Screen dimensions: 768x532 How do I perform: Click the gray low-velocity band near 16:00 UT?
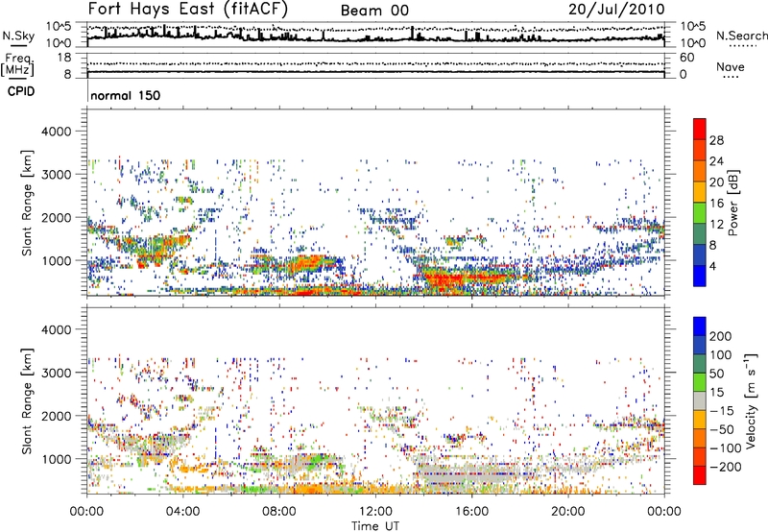click(470, 476)
